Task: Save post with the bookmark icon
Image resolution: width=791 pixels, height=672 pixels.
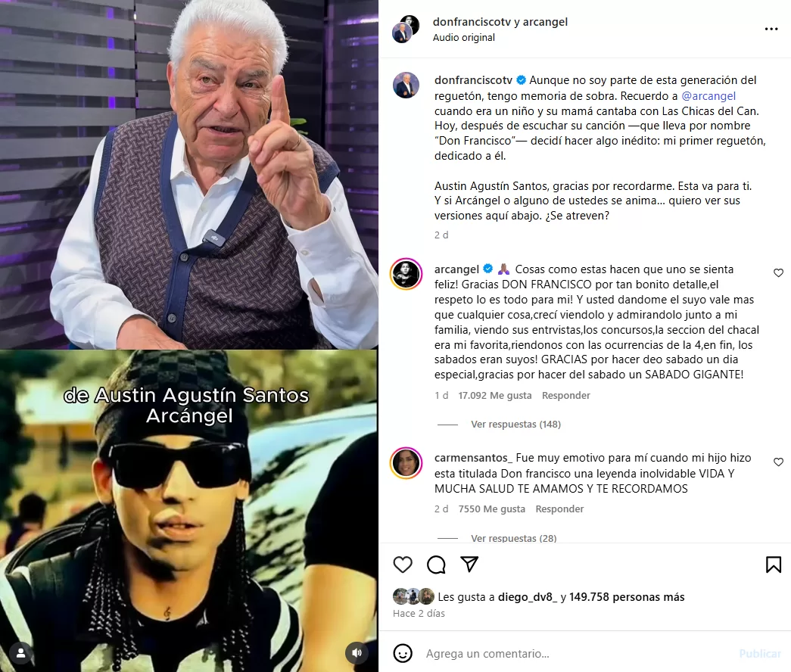Action: tap(774, 565)
